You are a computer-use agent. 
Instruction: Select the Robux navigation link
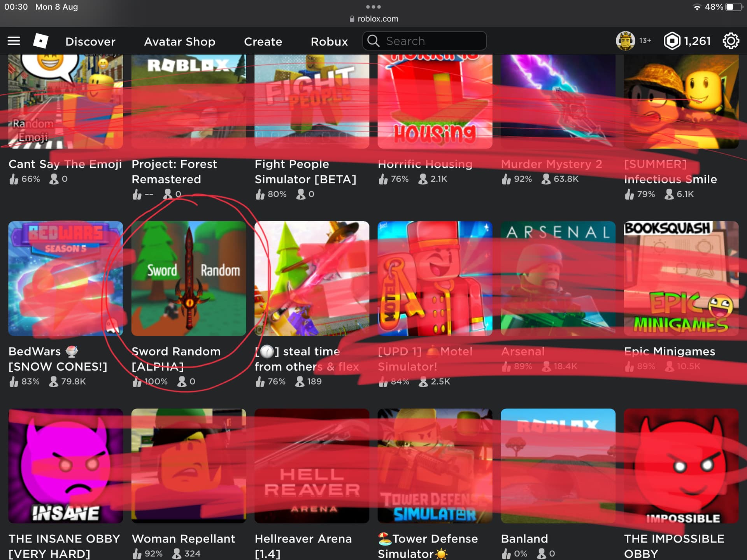click(329, 41)
